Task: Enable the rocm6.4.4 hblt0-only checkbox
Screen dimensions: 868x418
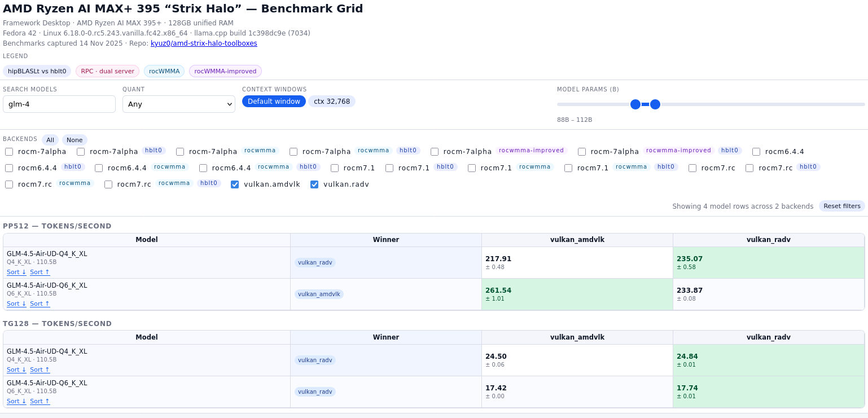Action: [x=9, y=168]
